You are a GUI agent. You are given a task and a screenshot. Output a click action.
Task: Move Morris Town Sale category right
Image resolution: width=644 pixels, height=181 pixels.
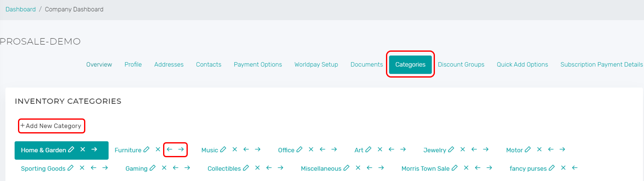pyautogui.click(x=489, y=168)
